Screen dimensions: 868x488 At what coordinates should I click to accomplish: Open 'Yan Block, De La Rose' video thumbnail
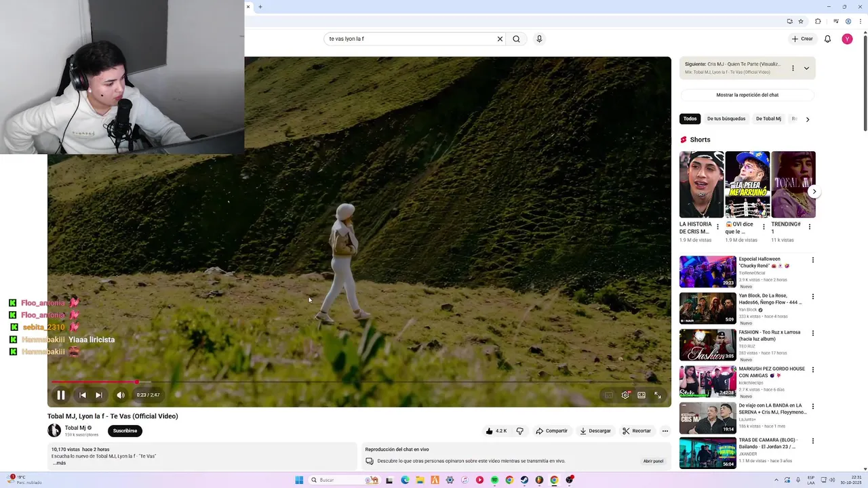(x=707, y=308)
